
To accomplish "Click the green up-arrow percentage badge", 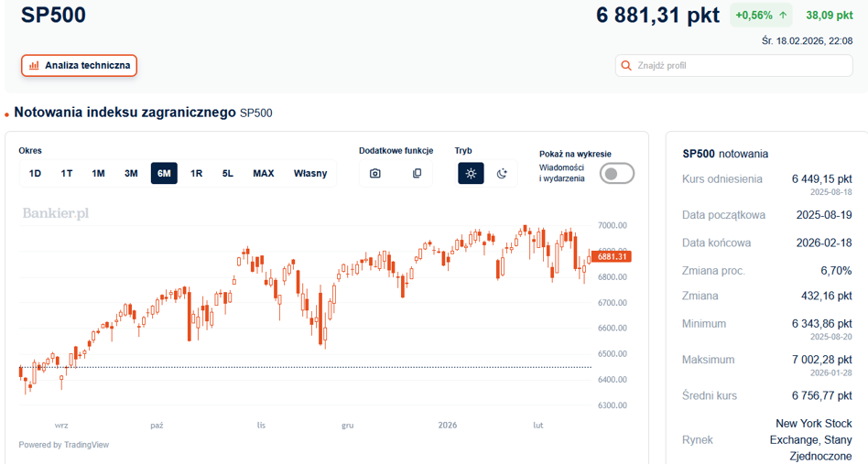I will click(x=761, y=16).
